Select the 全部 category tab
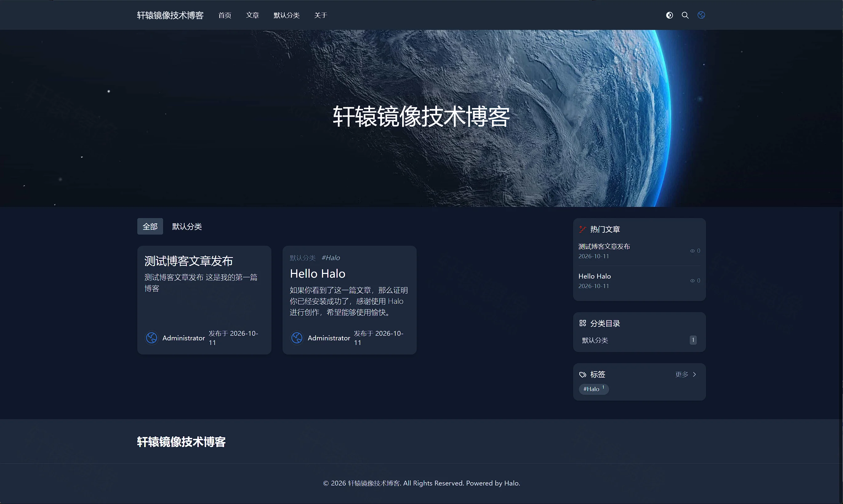The height and width of the screenshot is (504, 843). point(150,227)
